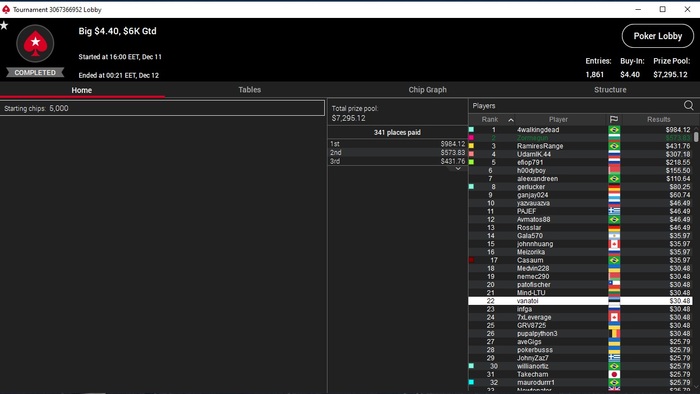Click the COMPLETED status banner
700x394 pixels.
coord(35,72)
